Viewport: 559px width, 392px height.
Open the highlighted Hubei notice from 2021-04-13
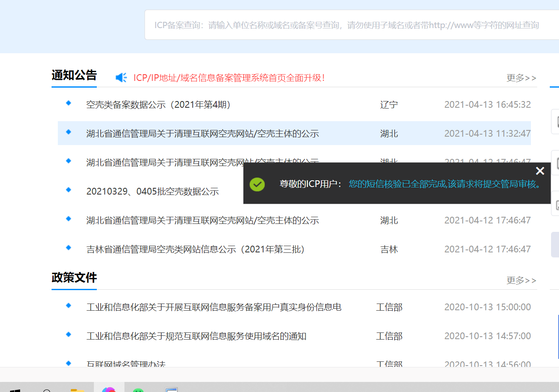(x=202, y=134)
